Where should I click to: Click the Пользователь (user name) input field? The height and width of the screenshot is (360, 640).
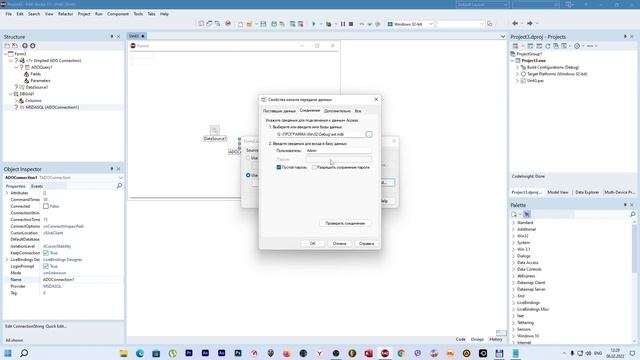339,151
